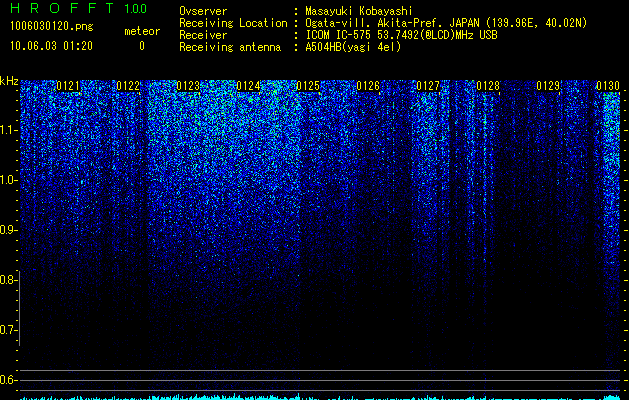Click the meteor label
Viewport: 629px width, 400px height.
coord(142,31)
